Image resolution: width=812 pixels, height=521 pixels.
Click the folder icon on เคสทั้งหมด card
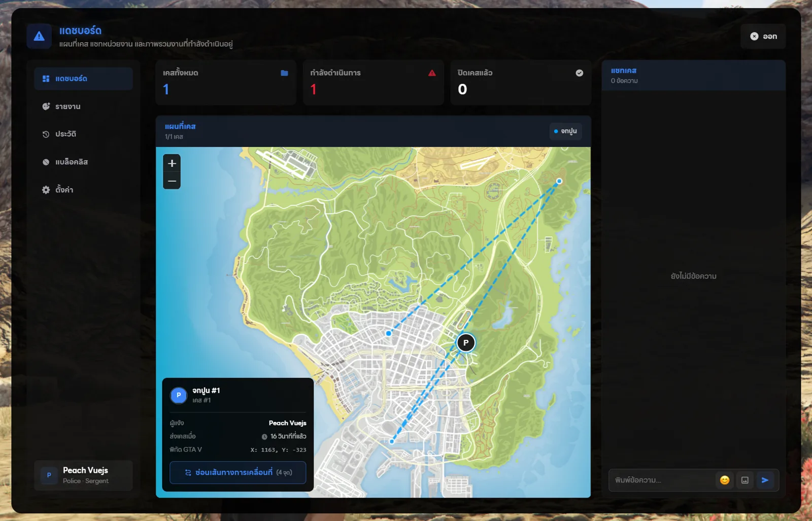tap(284, 73)
